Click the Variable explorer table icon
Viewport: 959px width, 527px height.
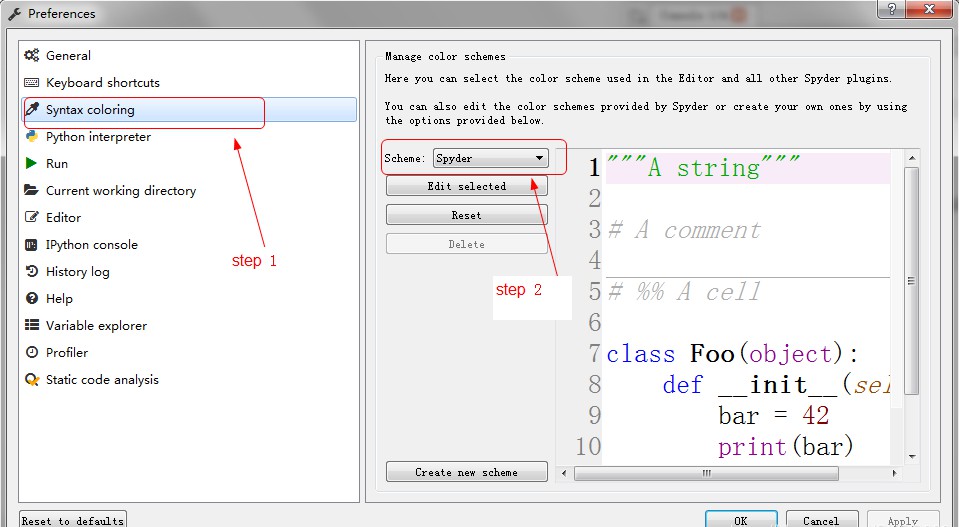click(x=31, y=325)
